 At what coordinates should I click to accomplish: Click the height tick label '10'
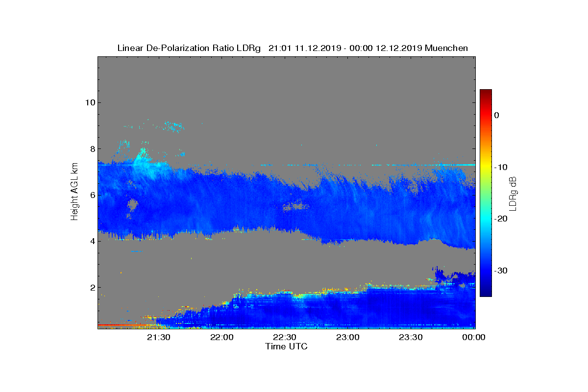(x=90, y=102)
